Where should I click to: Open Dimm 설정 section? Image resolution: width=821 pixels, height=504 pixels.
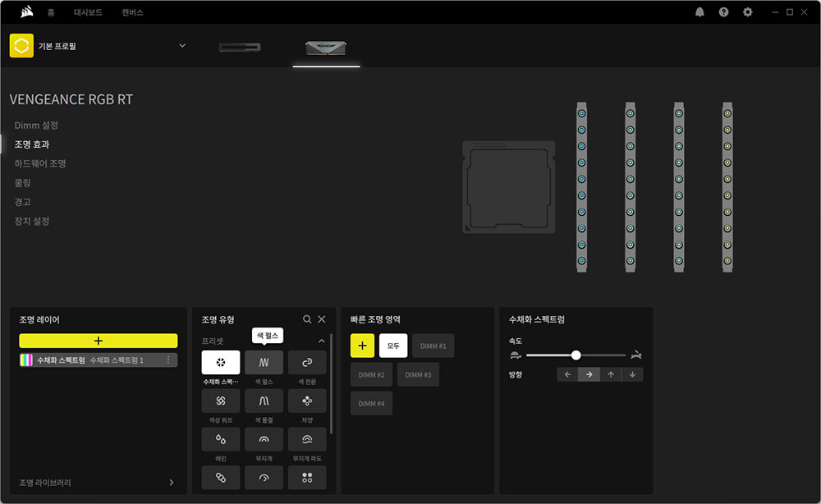[36, 125]
